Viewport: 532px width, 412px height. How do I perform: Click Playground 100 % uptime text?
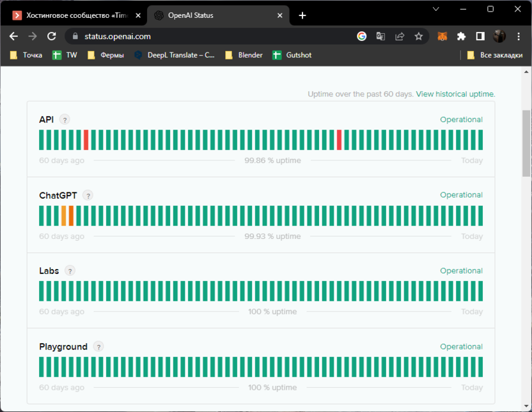click(x=272, y=388)
